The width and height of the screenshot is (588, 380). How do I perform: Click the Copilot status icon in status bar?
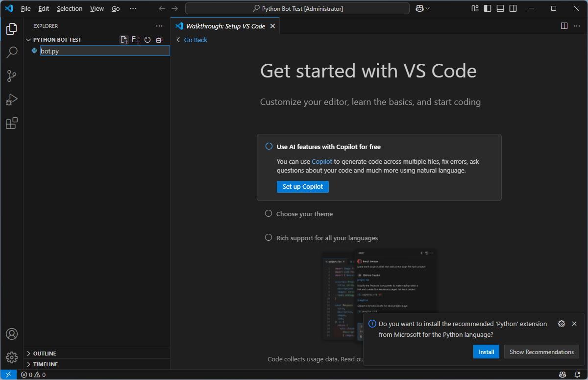(x=563, y=375)
